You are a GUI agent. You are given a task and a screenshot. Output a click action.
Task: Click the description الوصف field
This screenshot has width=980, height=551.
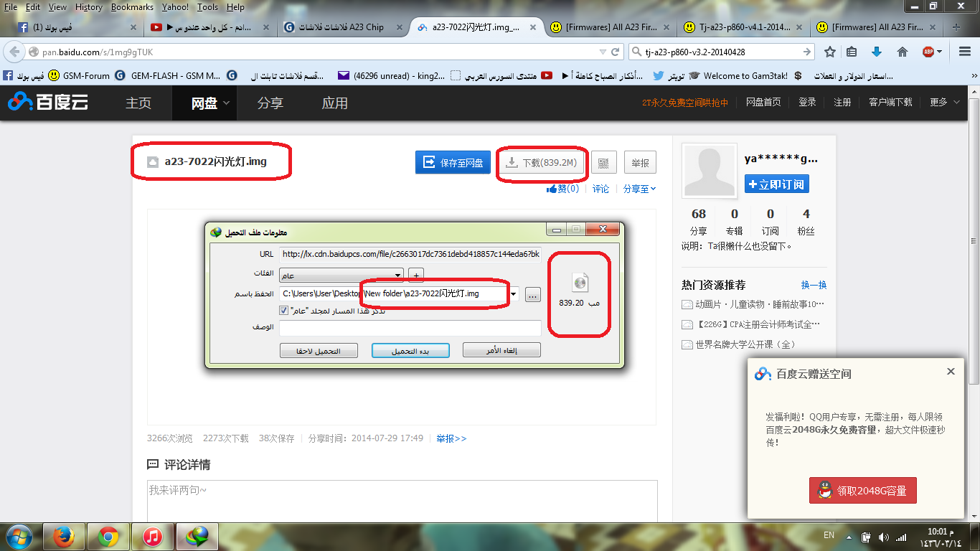point(410,328)
